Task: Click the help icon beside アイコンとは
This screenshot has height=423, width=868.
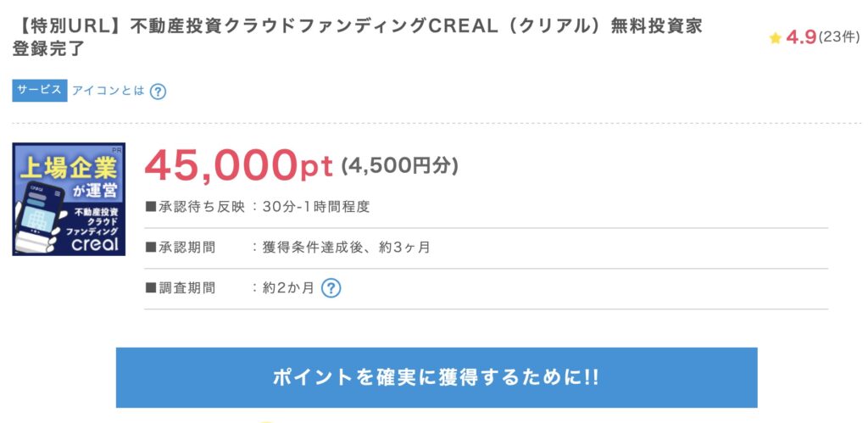Action: pos(158,92)
